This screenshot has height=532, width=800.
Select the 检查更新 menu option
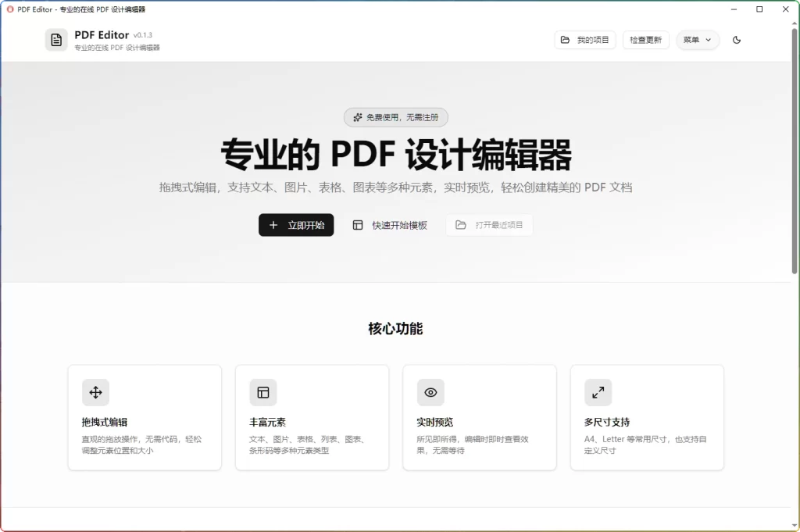pos(645,40)
